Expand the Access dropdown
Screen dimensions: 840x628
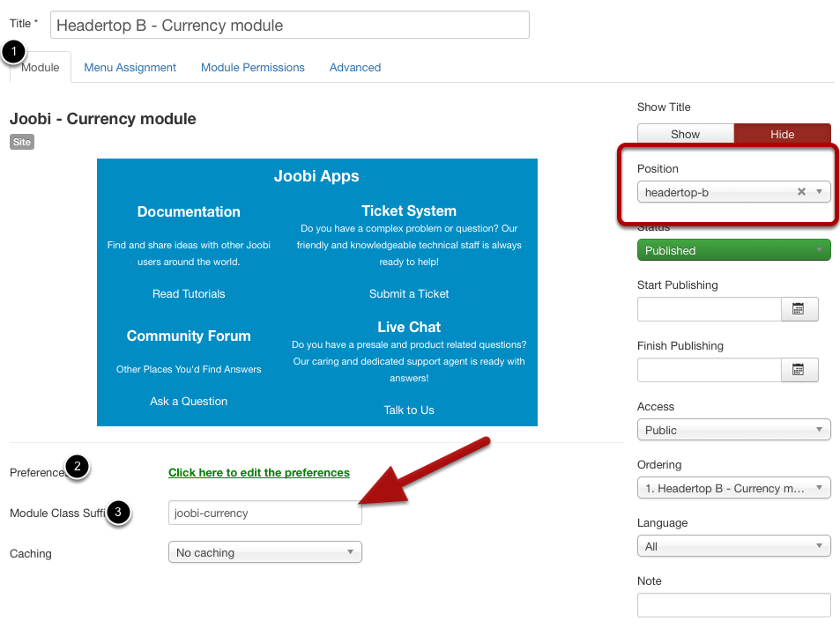tap(734, 430)
